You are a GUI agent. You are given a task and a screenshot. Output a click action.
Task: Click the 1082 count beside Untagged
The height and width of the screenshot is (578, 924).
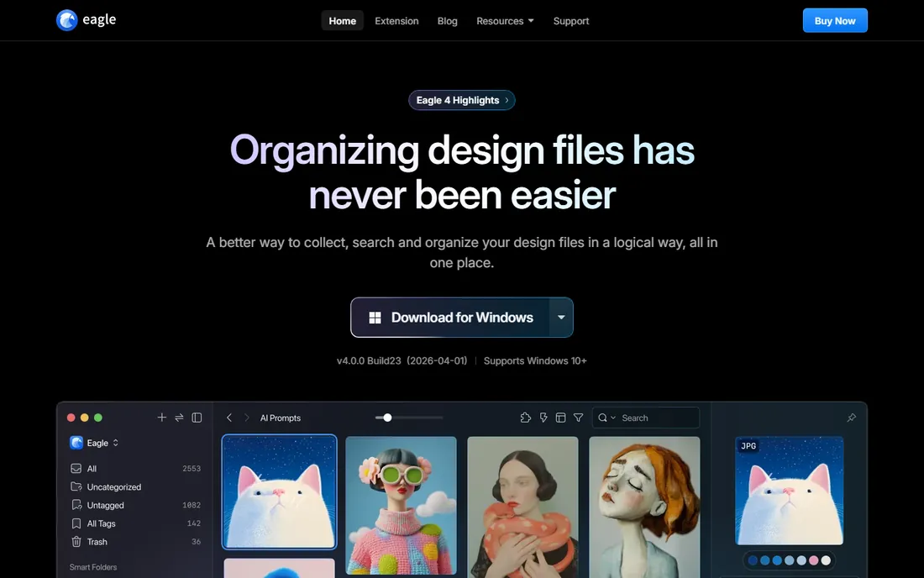click(192, 505)
